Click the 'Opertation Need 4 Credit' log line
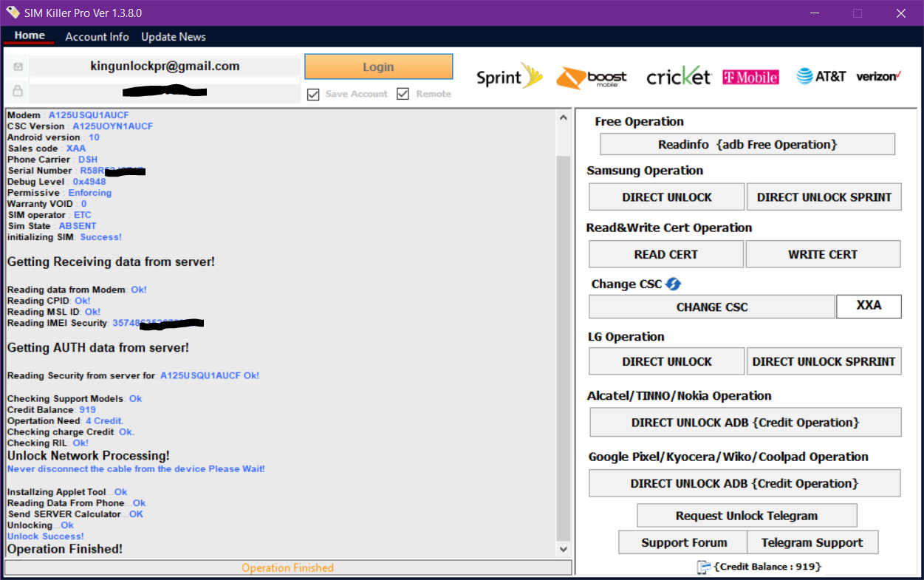Screen dimensions: 924x580 66,420
